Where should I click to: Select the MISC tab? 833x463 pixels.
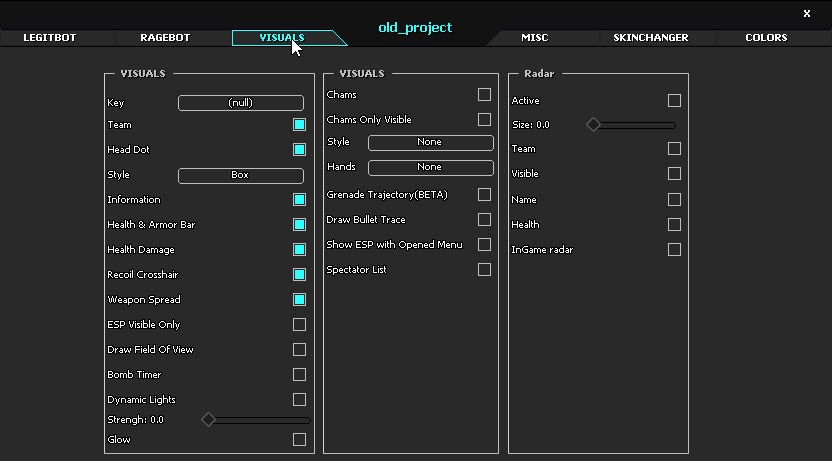tap(534, 38)
